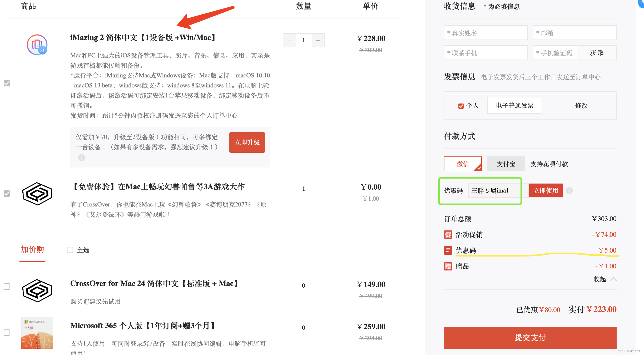644x355 pixels.
Task: Check the CrossOver for Mac 24 add-on checkbox
Action: pos(7,287)
